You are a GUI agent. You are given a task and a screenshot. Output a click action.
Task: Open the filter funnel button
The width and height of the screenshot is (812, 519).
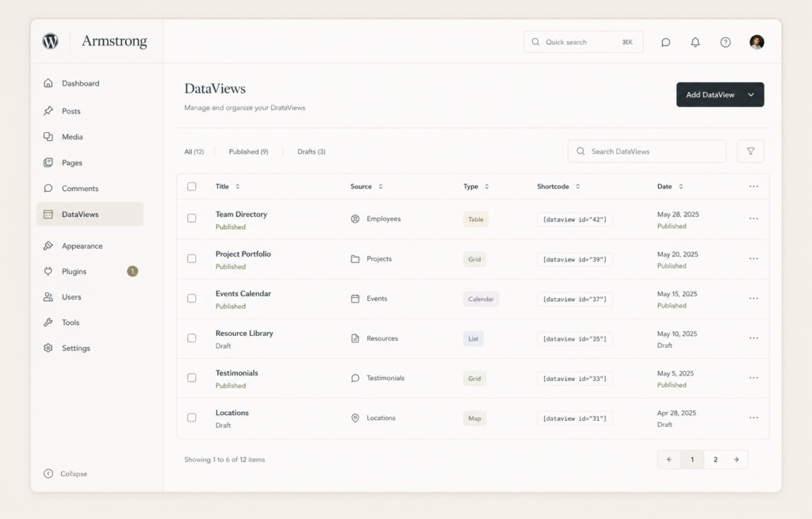coord(750,151)
